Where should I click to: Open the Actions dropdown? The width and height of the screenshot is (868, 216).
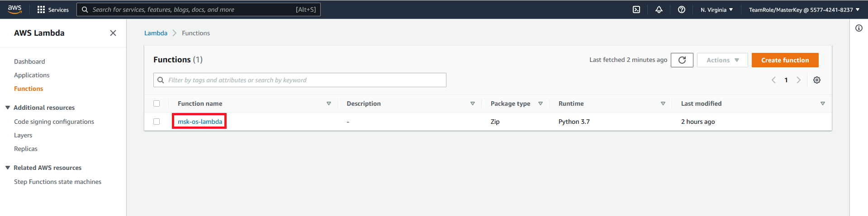(x=722, y=60)
